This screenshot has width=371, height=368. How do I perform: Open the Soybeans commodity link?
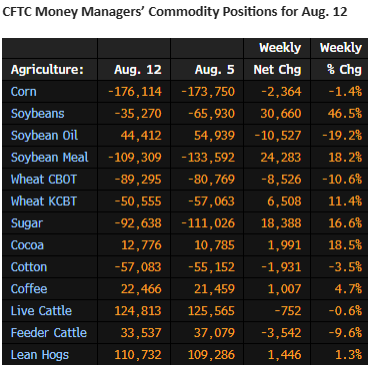pos(37,114)
